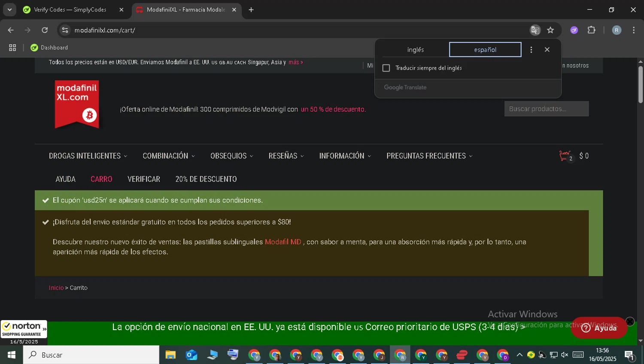Open translate options three-dot menu
Image resolution: width=644 pixels, height=364 pixels.
tap(531, 49)
